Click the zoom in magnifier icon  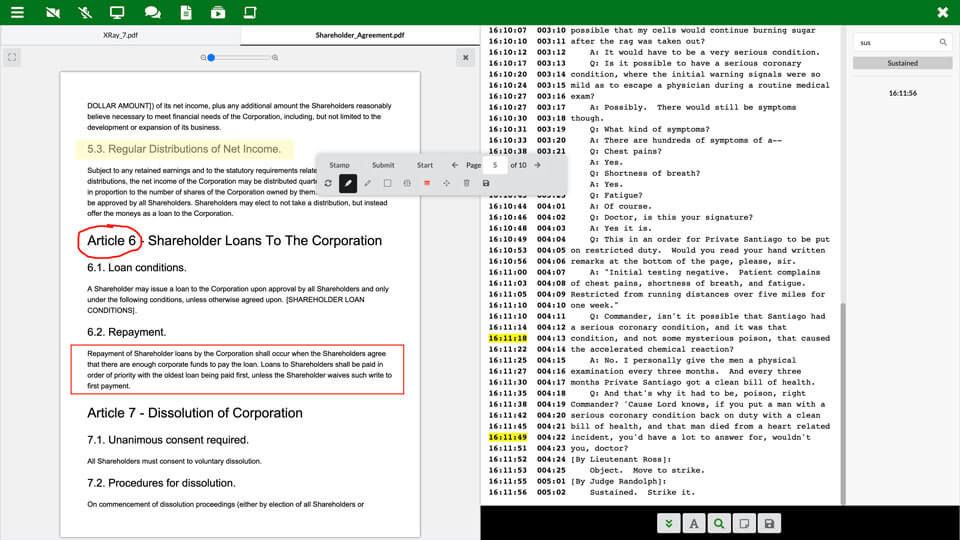275,58
